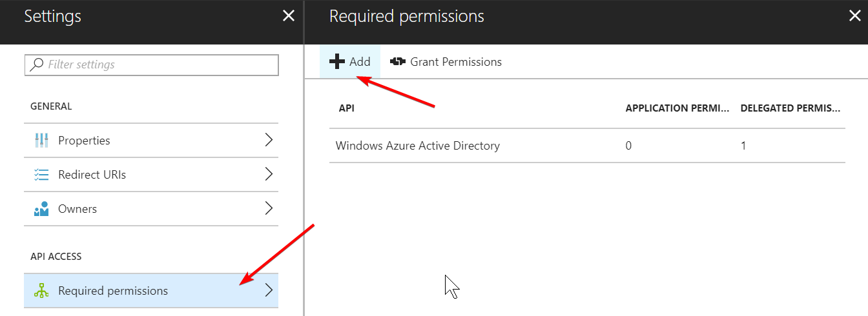The width and height of the screenshot is (868, 316).
Task: Click the delegated permissions count 1
Action: click(x=743, y=146)
